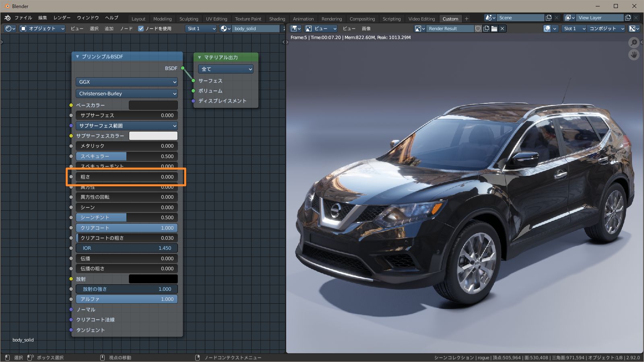Click the 粗さ value field
Screen dimensions: 644x362
coord(127,177)
